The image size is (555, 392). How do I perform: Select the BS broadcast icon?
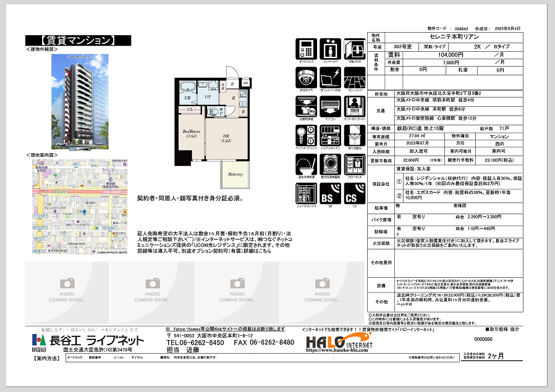coord(329,194)
